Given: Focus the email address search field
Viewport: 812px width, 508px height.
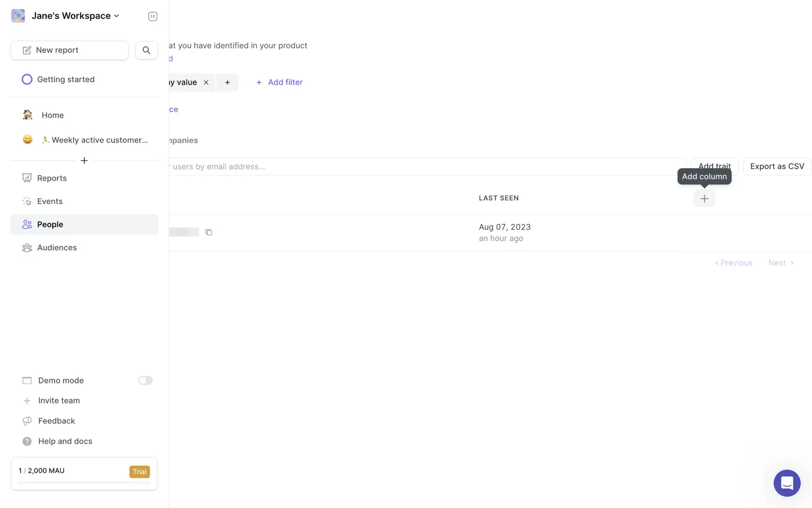Looking at the screenshot, I should point(423,167).
